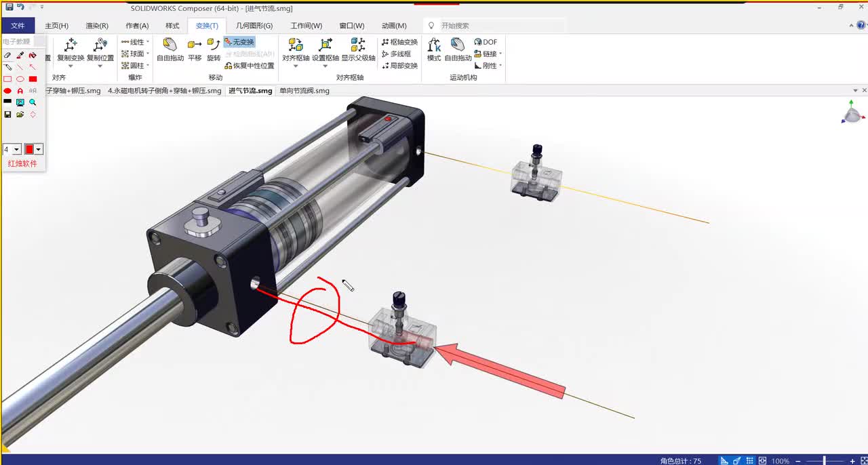
Task: Toggle the 无变换 no-transform mode
Action: coord(239,42)
